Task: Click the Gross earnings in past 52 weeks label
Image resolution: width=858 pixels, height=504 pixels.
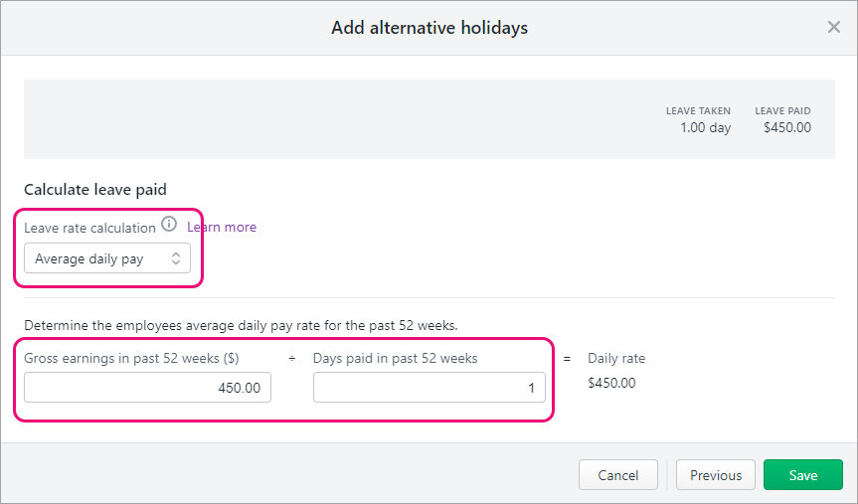Action: pos(131,358)
